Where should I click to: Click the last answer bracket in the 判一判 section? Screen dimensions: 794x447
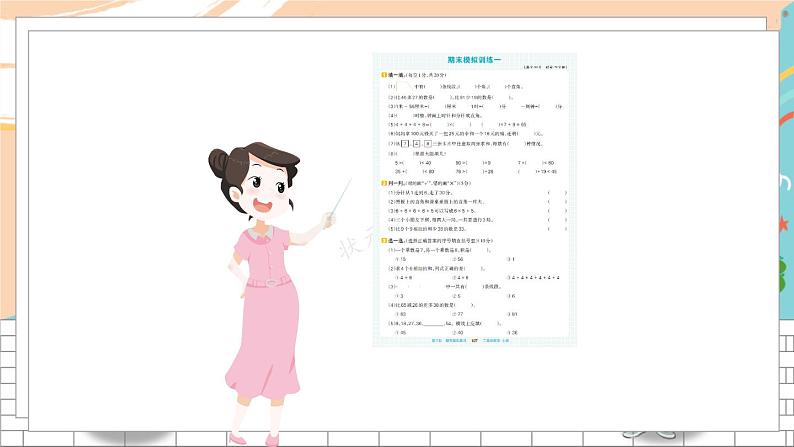[557, 229]
